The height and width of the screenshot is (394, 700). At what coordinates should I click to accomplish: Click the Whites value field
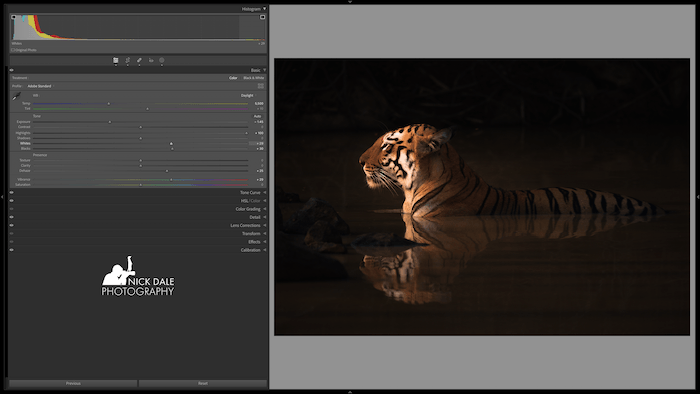(x=257, y=144)
